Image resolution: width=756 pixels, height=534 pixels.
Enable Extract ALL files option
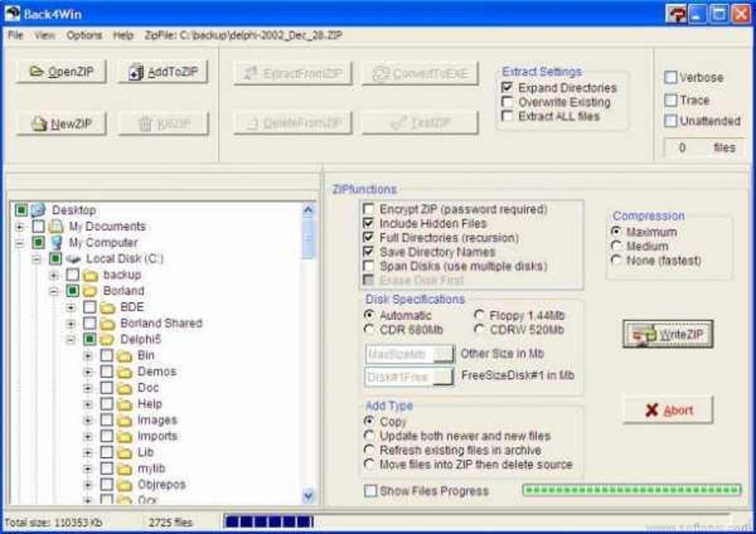point(507,116)
